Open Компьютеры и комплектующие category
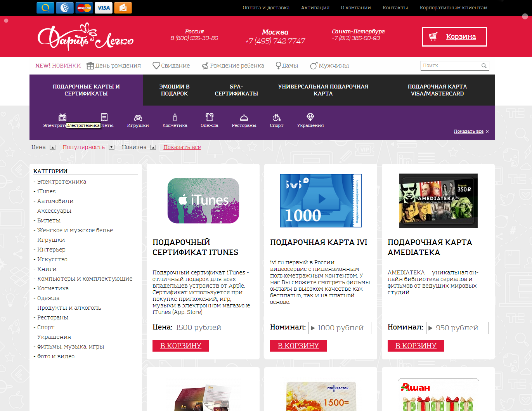 [85, 279]
